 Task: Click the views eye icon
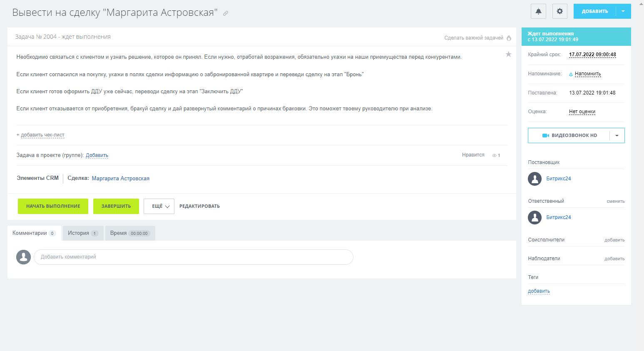[x=495, y=155]
